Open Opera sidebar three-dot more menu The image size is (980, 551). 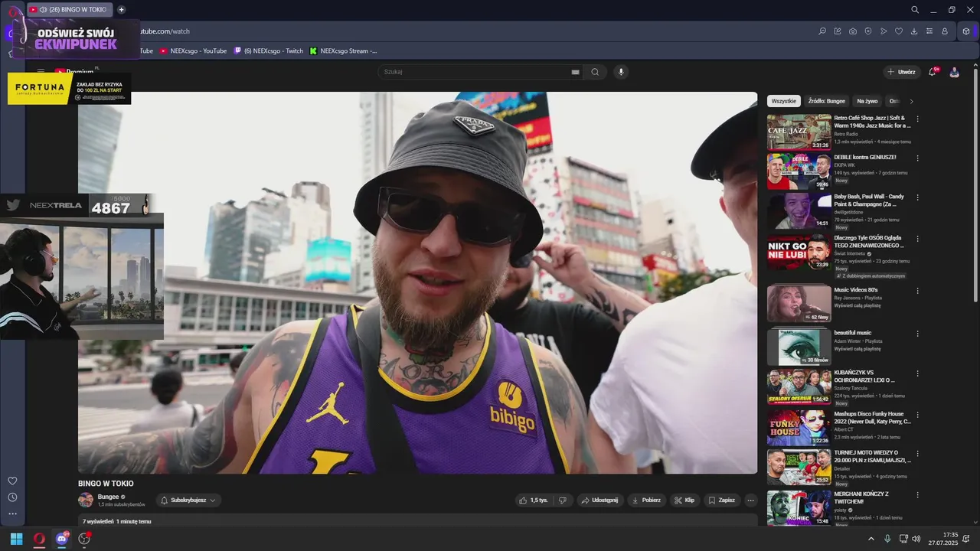12,514
